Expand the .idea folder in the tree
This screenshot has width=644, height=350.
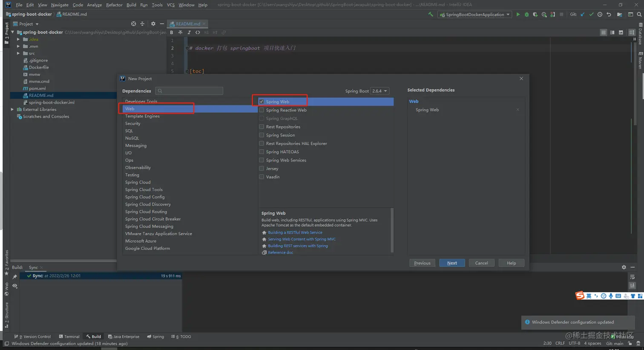tap(18, 39)
